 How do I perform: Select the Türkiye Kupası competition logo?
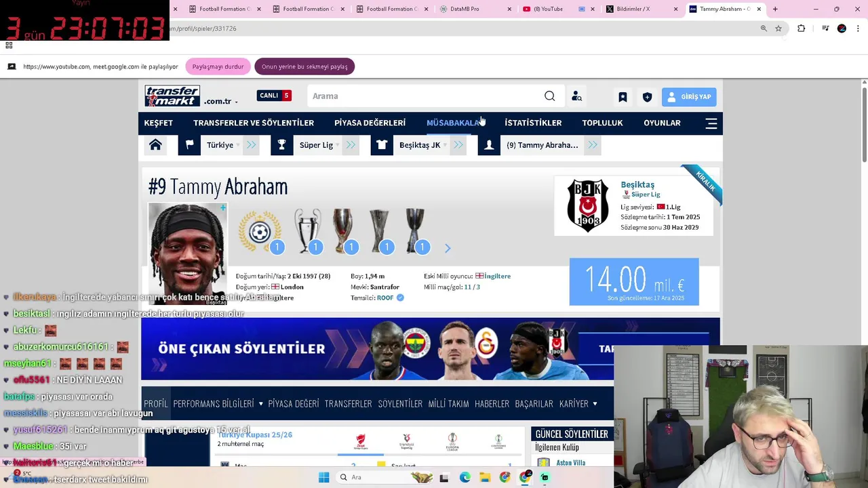[x=361, y=441]
